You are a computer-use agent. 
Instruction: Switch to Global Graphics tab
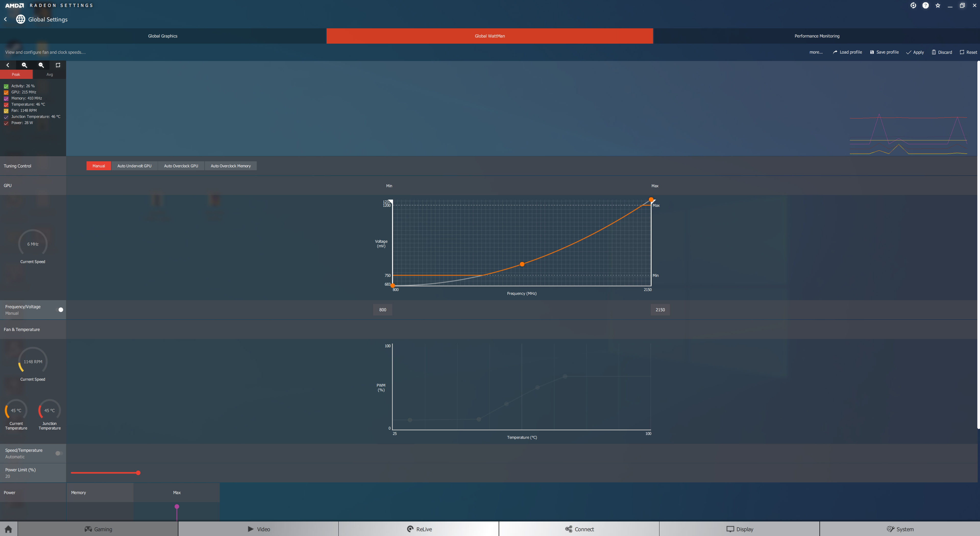163,36
